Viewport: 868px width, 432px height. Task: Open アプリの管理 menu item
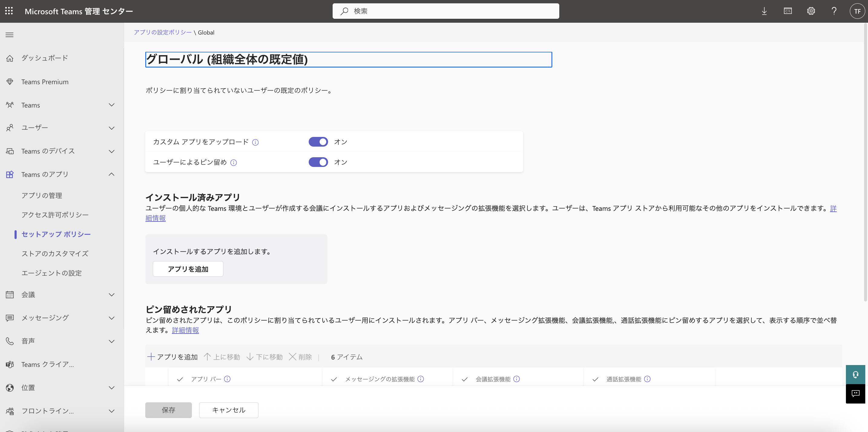pos(42,196)
